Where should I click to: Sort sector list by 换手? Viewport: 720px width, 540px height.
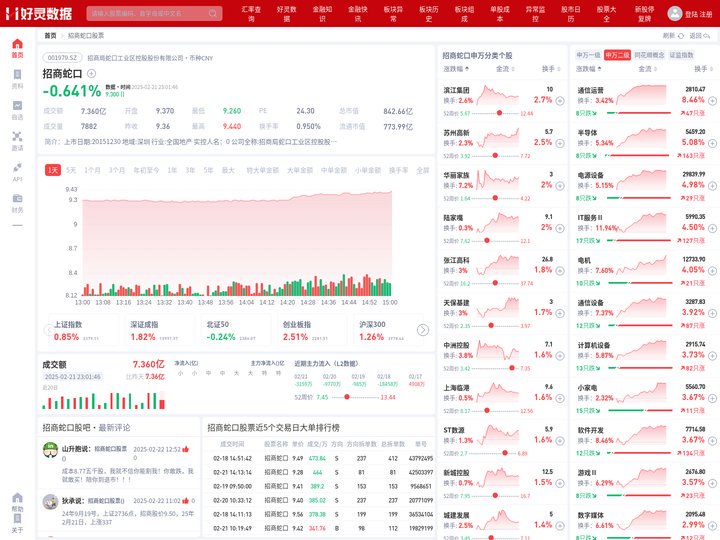point(703,69)
